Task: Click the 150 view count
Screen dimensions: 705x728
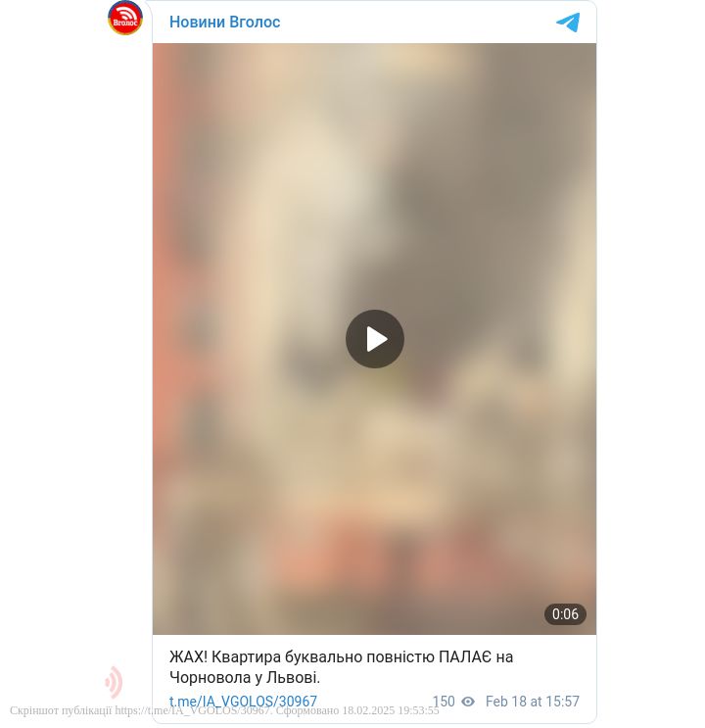Action: (x=444, y=702)
